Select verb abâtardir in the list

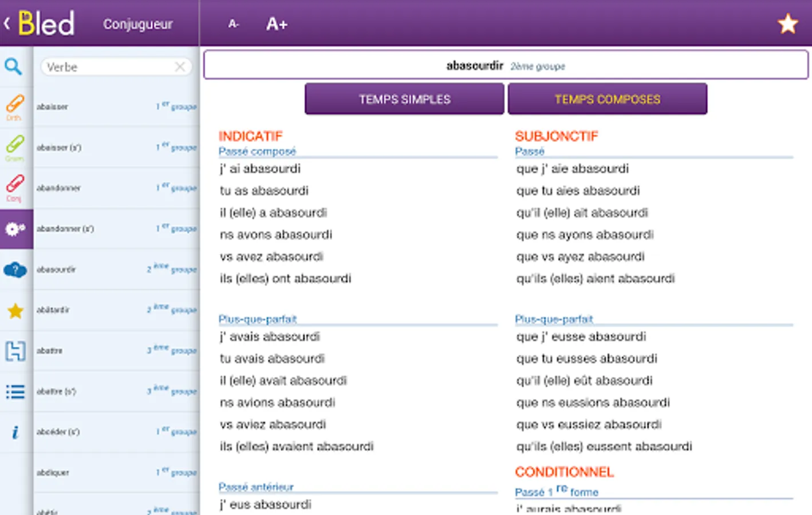[116, 310]
